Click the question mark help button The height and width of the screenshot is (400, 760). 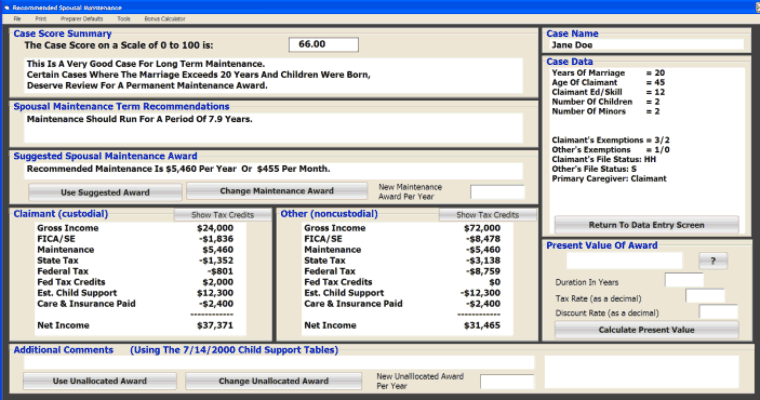(713, 260)
